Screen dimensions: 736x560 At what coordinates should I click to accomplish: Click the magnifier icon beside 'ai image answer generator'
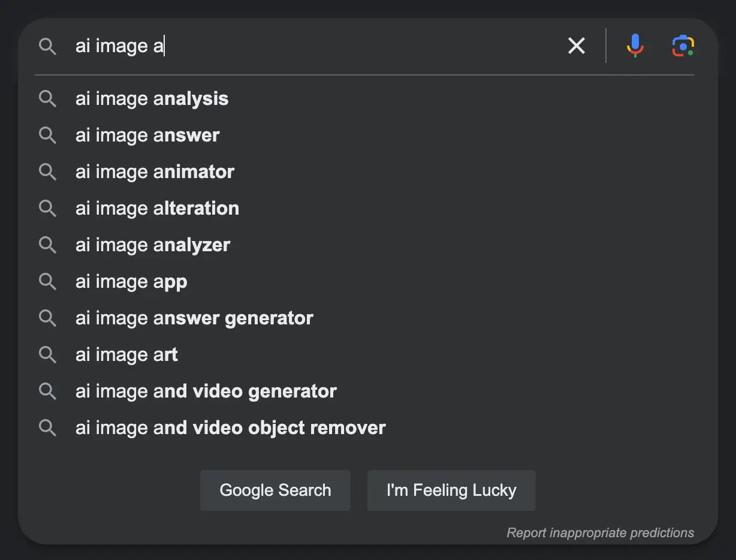[x=47, y=318]
